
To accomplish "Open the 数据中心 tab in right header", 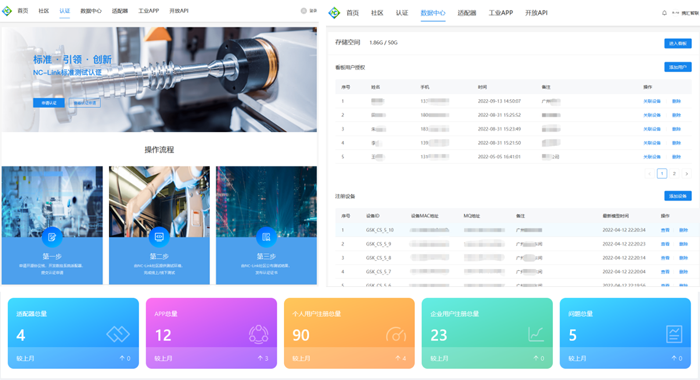I will (433, 13).
